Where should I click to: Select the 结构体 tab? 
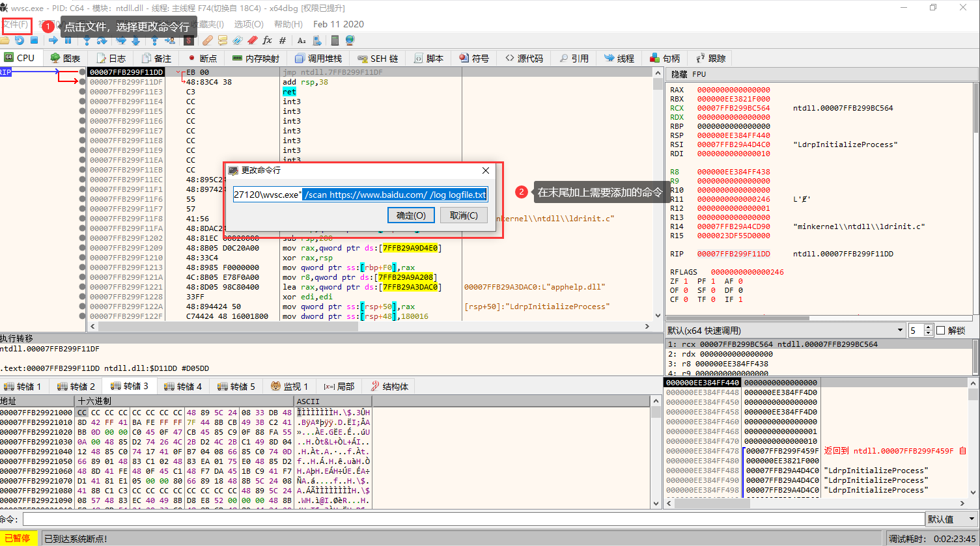[389, 387]
